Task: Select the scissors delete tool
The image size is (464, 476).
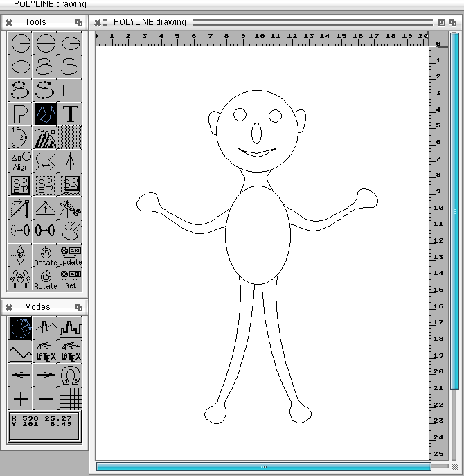Action: click(70, 209)
